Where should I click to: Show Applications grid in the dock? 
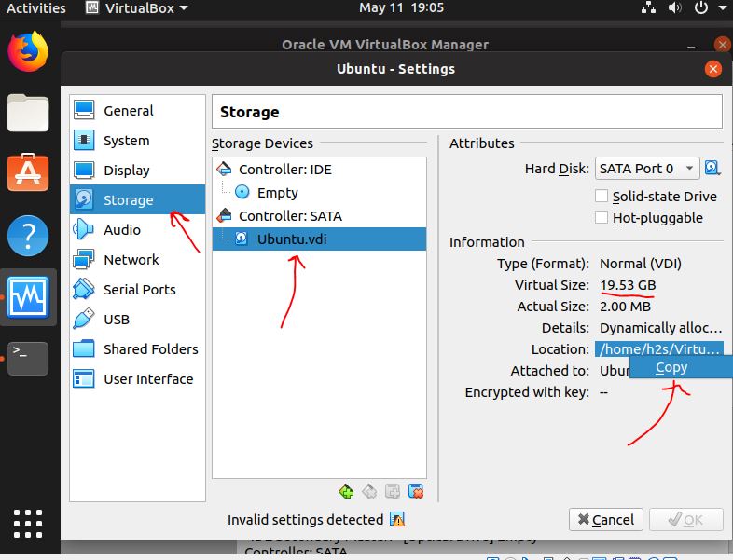[28, 524]
